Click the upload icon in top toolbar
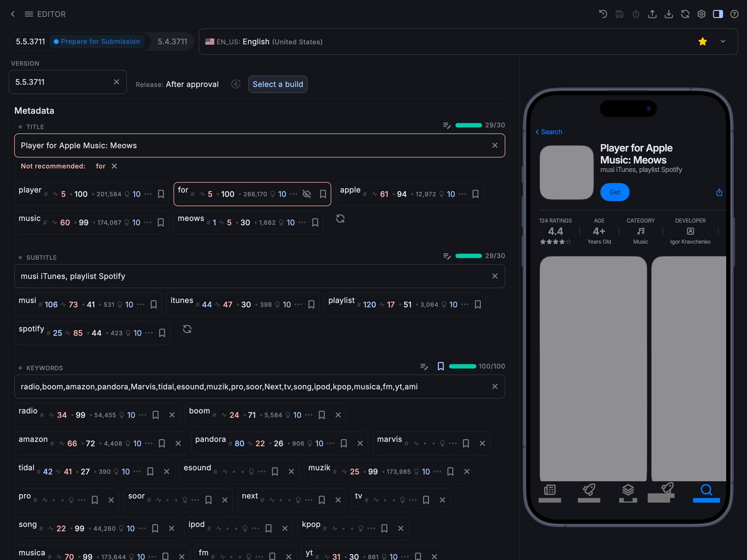 [x=652, y=14]
